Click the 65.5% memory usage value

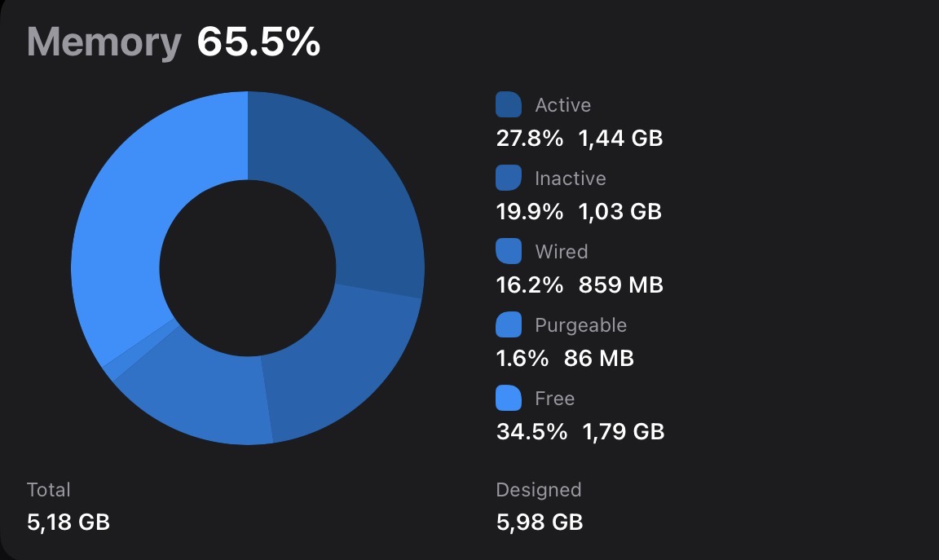click(258, 42)
